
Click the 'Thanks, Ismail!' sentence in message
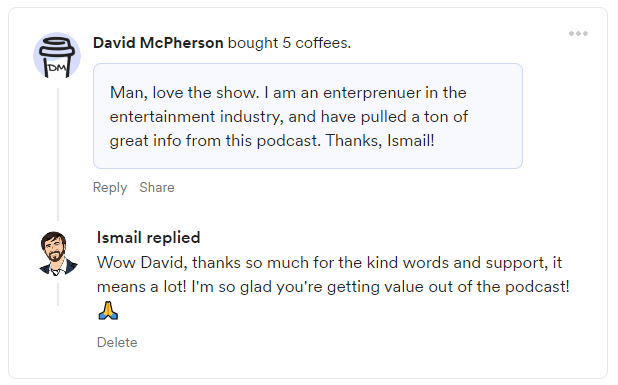pyautogui.click(x=380, y=140)
